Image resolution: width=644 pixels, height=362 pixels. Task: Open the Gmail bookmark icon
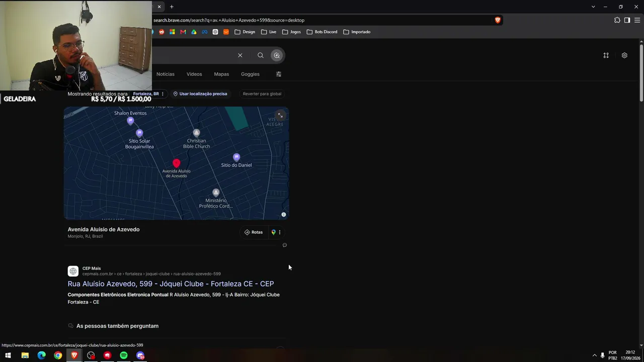pyautogui.click(x=183, y=32)
